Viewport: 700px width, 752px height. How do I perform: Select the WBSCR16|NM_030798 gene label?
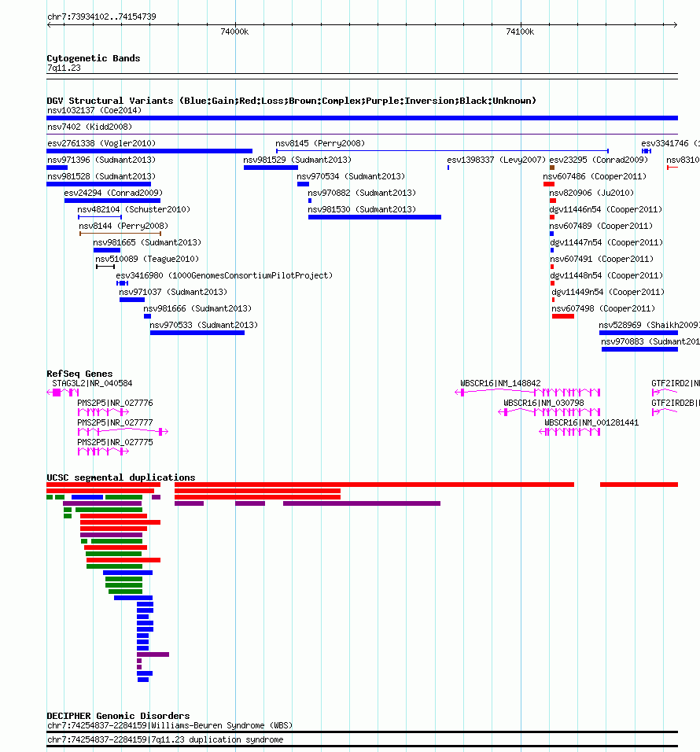pos(543,404)
